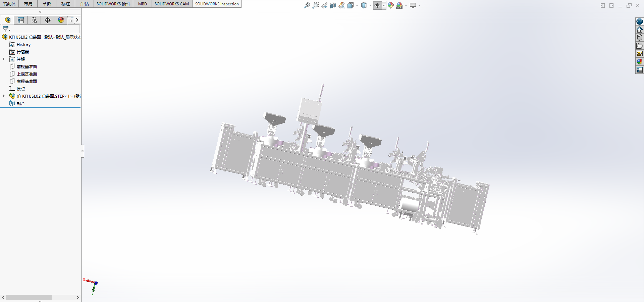Expand the KFHJSL02 总装图.STEP component node

point(4,96)
